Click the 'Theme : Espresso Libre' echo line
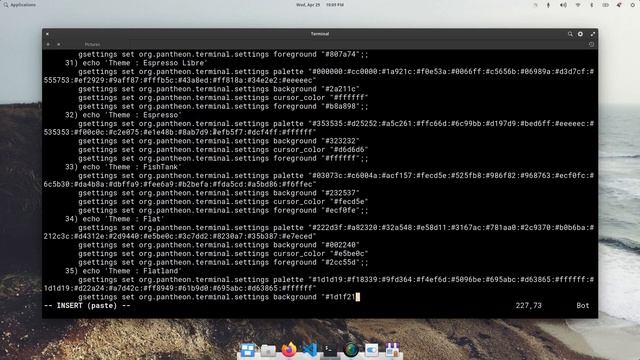This screenshot has width=640, height=360. [136, 63]
